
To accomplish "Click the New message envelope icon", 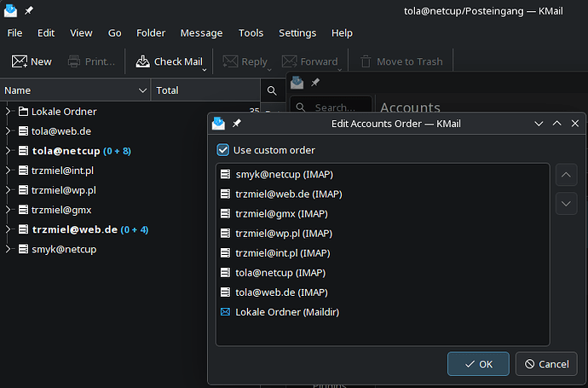I will [20, 61].
